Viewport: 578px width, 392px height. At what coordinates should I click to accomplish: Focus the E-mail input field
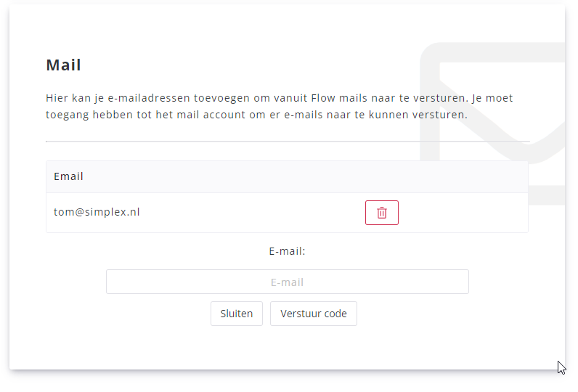[287, 282]
